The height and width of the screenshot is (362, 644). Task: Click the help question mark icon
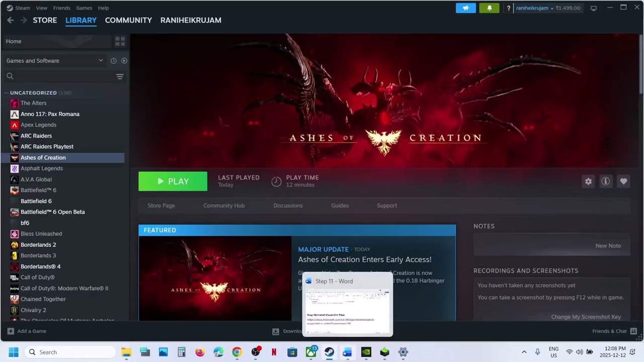pos(508,8)
